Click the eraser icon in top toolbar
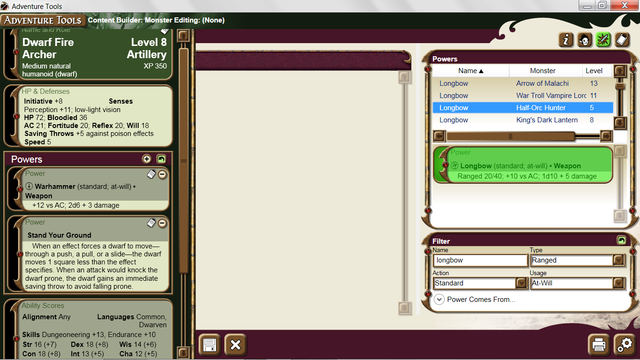 (622, 40)
